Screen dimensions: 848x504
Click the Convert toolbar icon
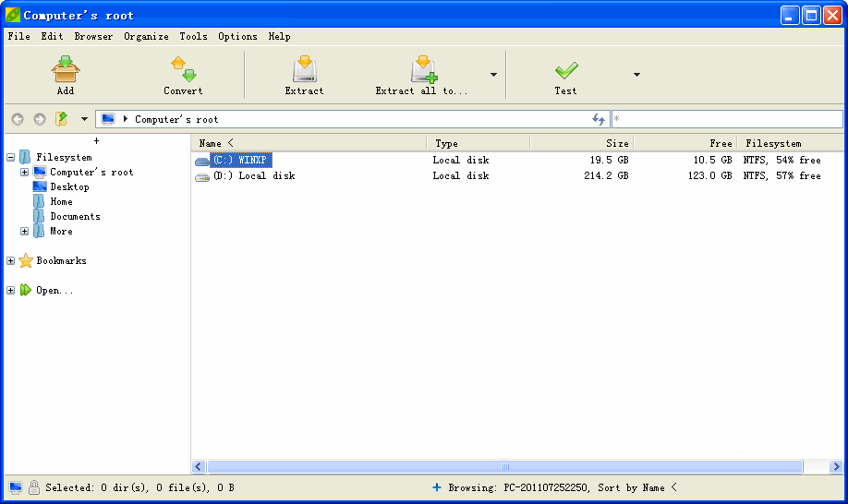point(183,69)
